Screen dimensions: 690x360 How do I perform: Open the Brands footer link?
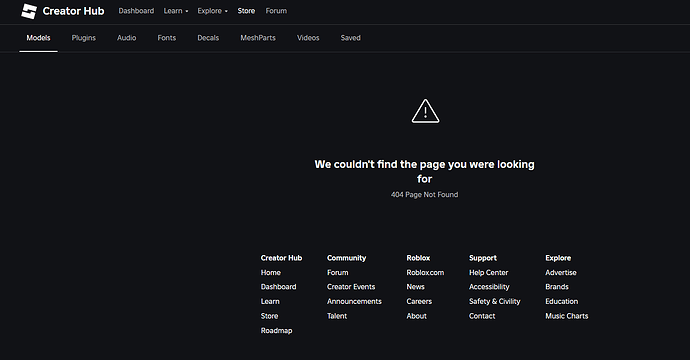click(557, 287)
